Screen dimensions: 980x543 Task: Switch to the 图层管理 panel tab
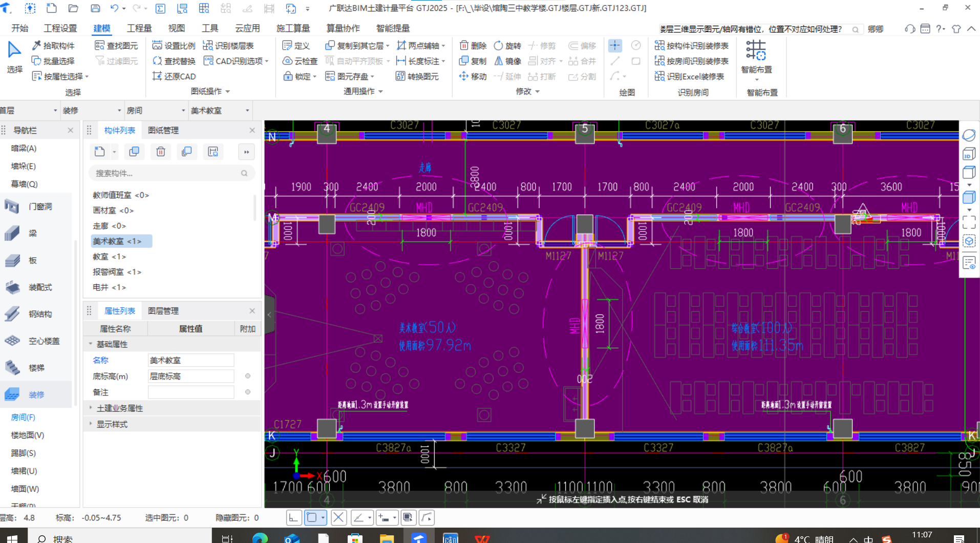coord(163,311)
